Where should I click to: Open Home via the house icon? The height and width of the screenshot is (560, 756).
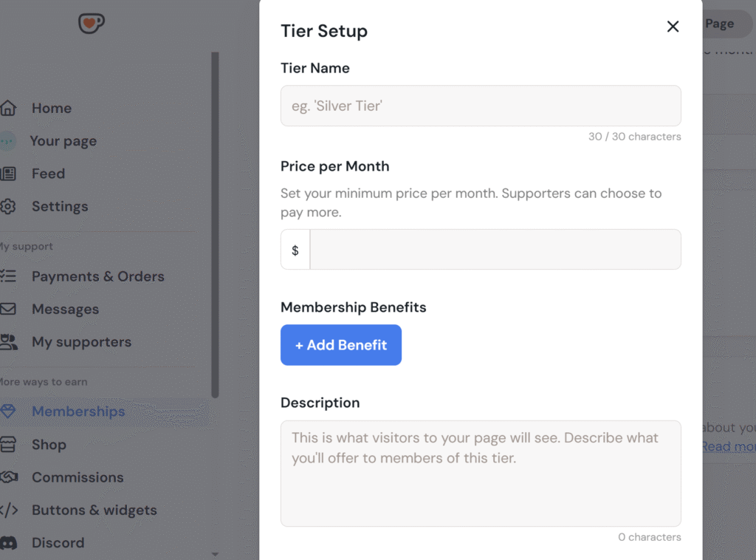point(8,108)
